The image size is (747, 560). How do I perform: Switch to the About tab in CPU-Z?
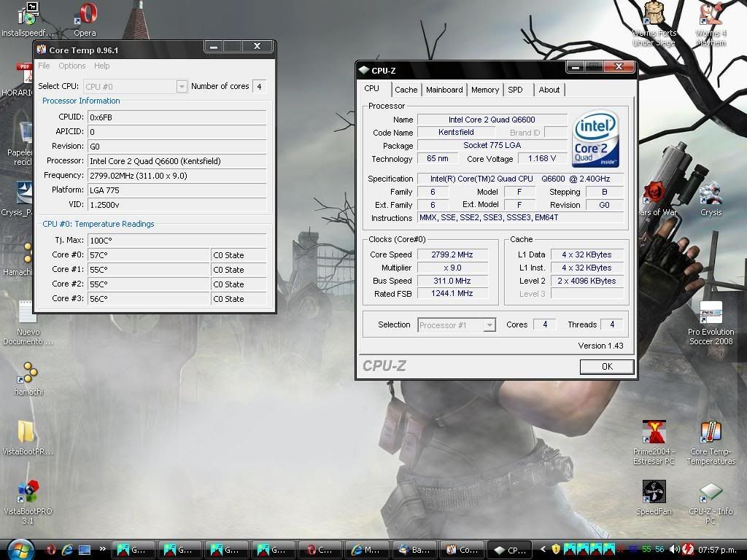(549, 90)
